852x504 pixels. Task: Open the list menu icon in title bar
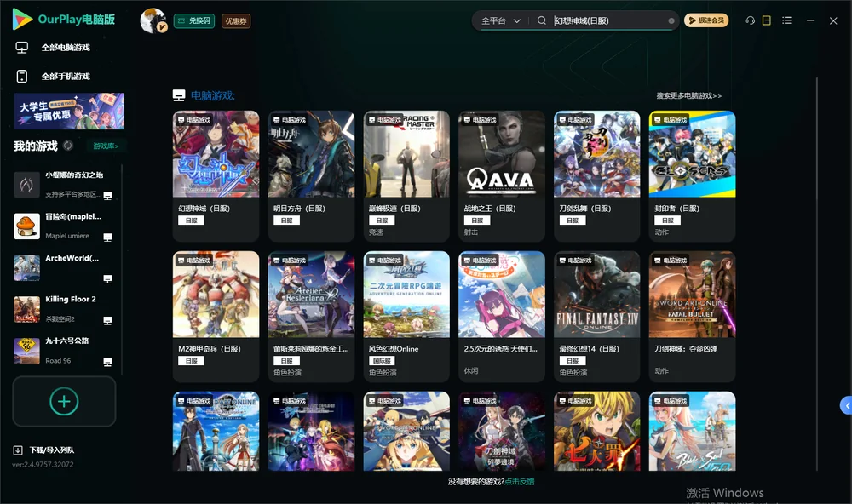click(x=786, y=20)
